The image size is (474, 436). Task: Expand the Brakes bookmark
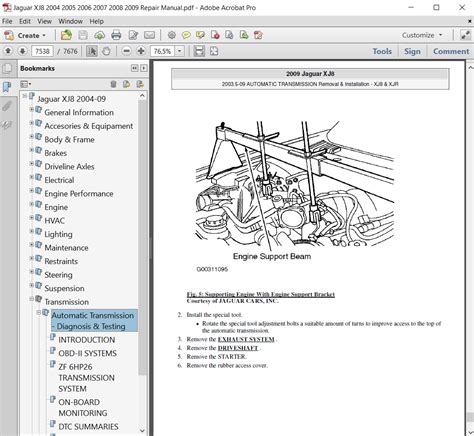click(31, 150)
